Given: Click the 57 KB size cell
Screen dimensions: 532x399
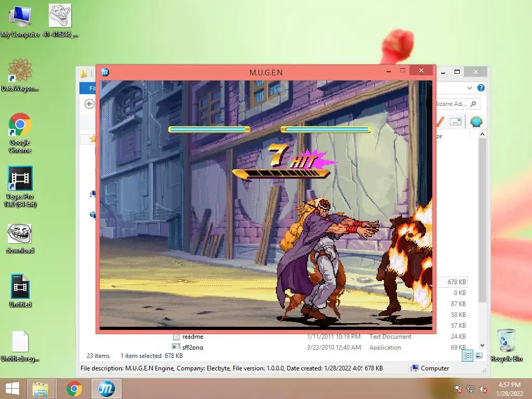Looking at the screenshot, I should (458, 325).
